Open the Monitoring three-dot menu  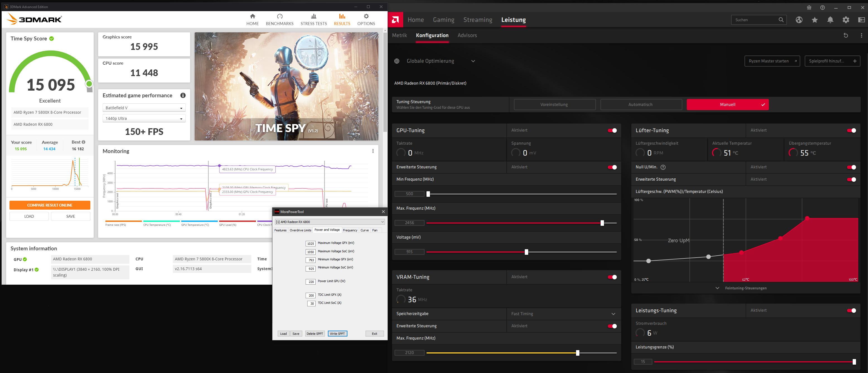coord(373,151)
